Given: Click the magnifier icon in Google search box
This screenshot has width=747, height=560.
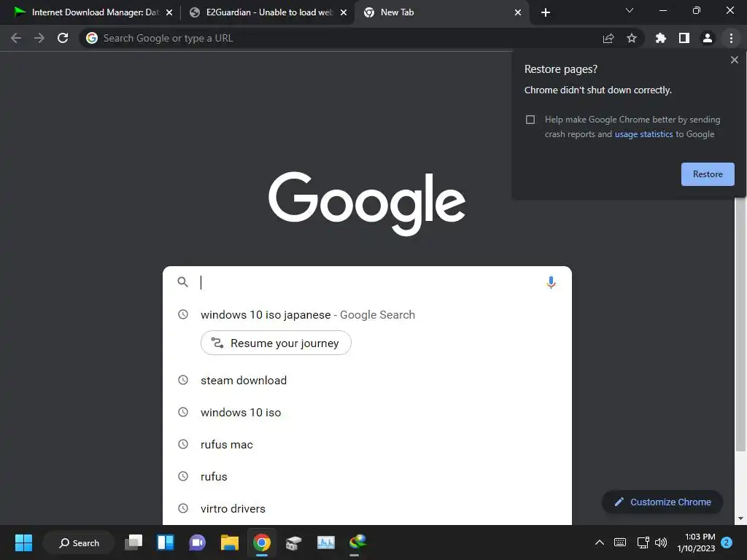Looking at the screenshot, I should [x=183, y=282].
